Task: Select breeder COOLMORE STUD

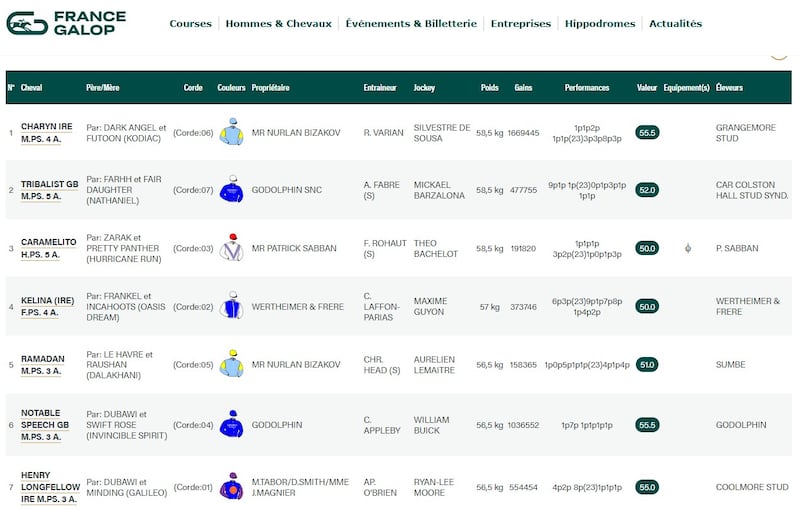Action: tap(752, 487)
